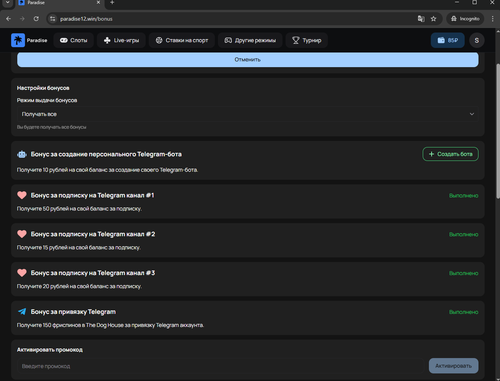500x381 pixels.
Task: Select the Paradise browser tab
Action: [59, 3]
